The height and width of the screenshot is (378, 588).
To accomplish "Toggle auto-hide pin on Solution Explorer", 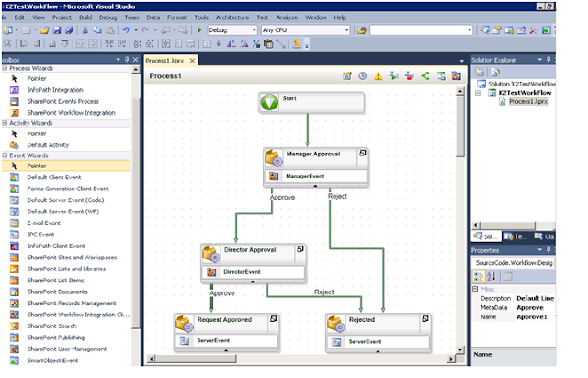I will (548, 59).
